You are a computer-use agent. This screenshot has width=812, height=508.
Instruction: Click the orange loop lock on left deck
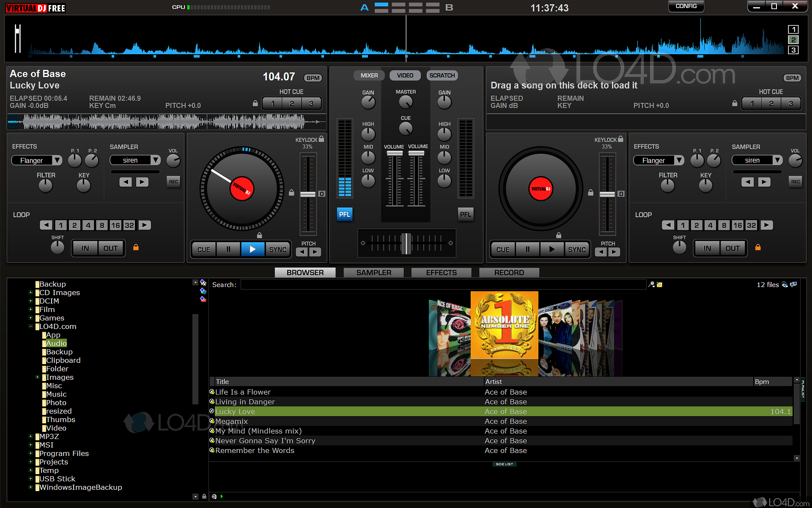tap(136, 247)
